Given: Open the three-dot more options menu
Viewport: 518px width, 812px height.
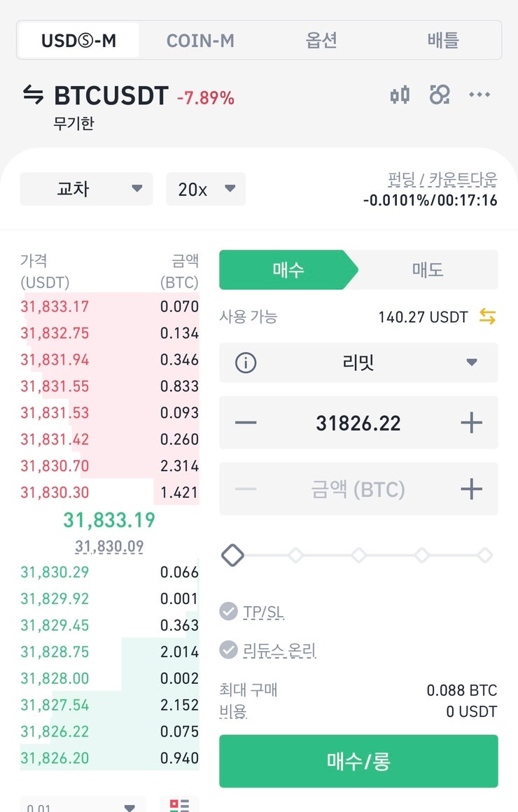Looking at the screenshot, I should click(479, 94).
